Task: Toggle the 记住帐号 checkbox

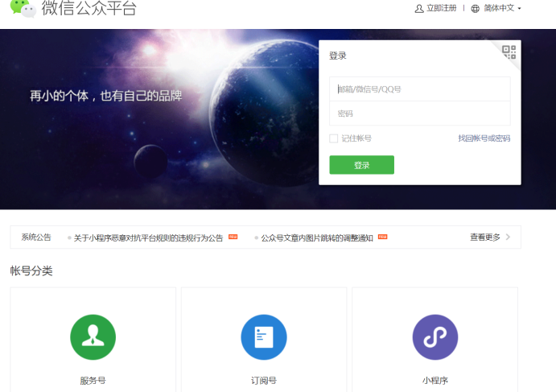Action: point(334,138)
